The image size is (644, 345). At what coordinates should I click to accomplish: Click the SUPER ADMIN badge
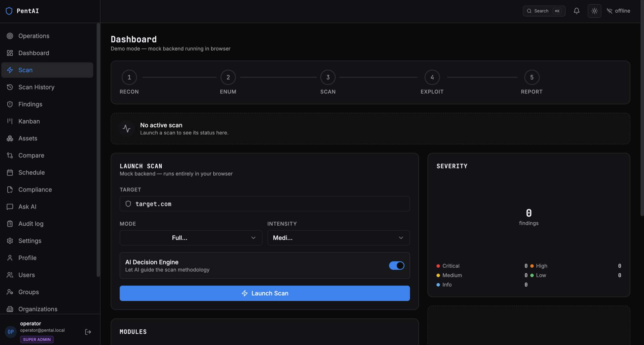[x=37, y=340]
